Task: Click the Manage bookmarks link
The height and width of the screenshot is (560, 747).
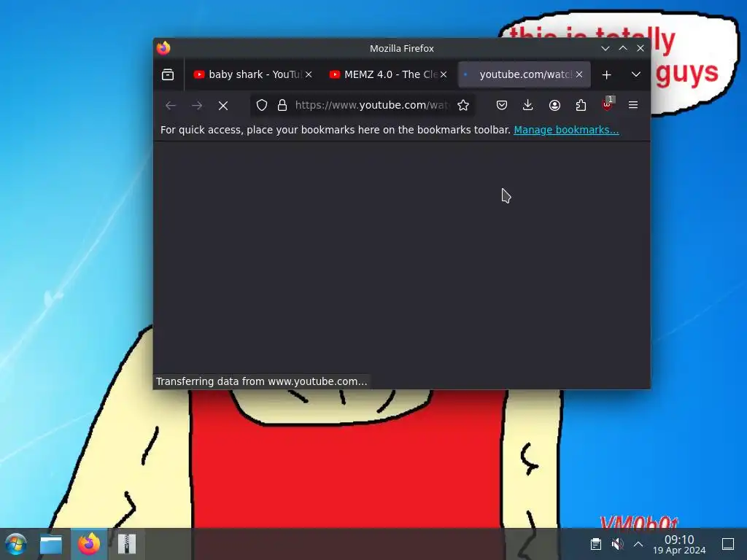Action: pyautogui.click(x=566, y=130)
